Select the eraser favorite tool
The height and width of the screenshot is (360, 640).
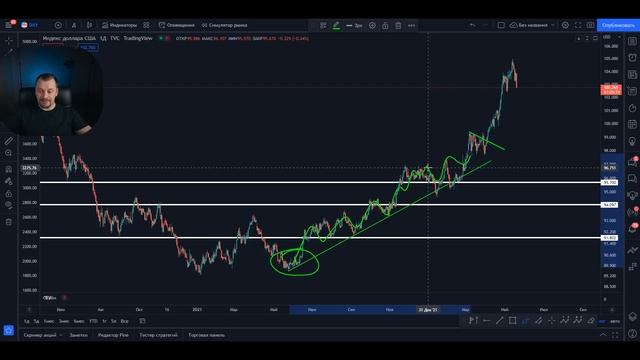pyautogui.click(x=591, y=321)
